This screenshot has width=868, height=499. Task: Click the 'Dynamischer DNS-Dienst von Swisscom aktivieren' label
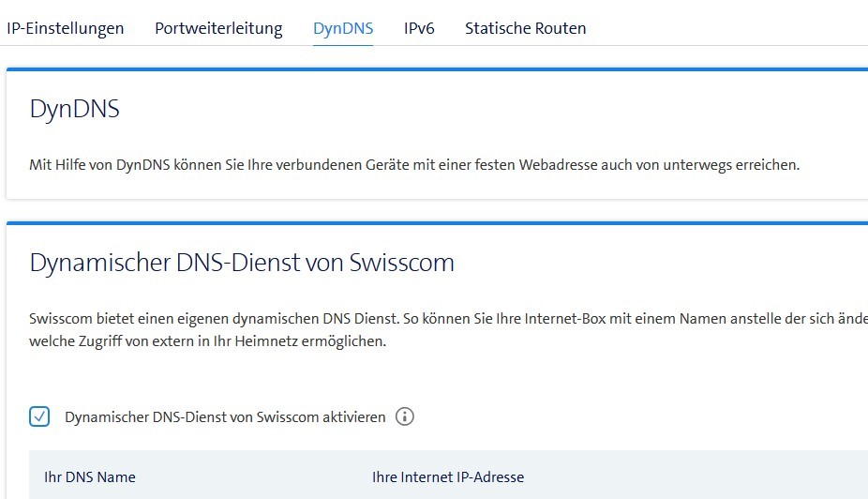225,417
